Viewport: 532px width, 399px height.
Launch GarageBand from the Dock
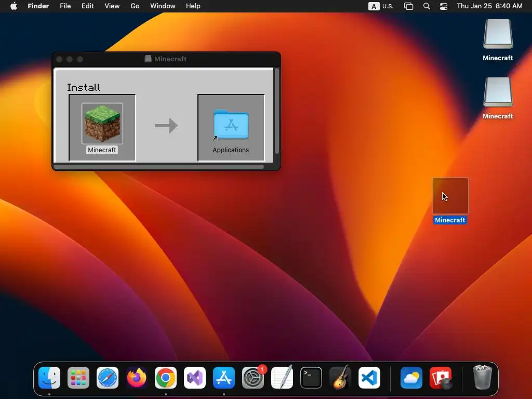[340, 378]
